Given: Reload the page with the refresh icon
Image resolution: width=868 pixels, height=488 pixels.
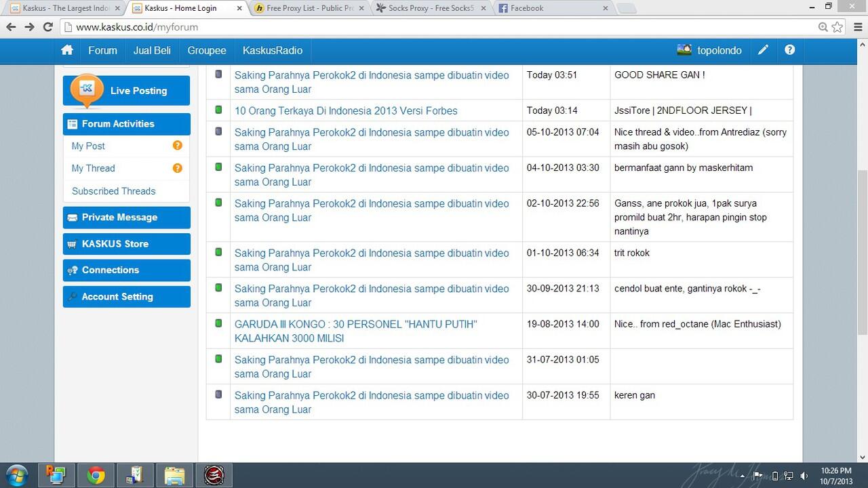Looking at the screenshot, I should [48, 27].
